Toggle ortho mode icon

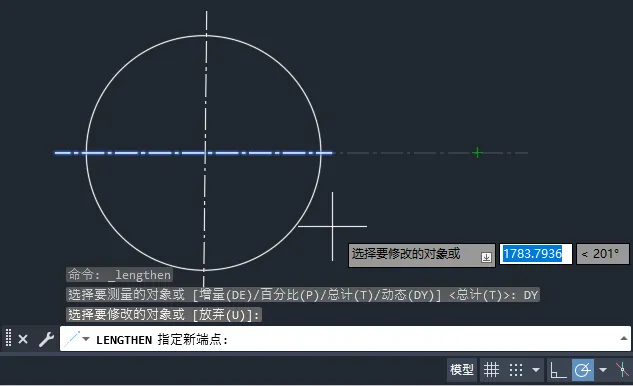pyautogui.click(x=558, y=370)
